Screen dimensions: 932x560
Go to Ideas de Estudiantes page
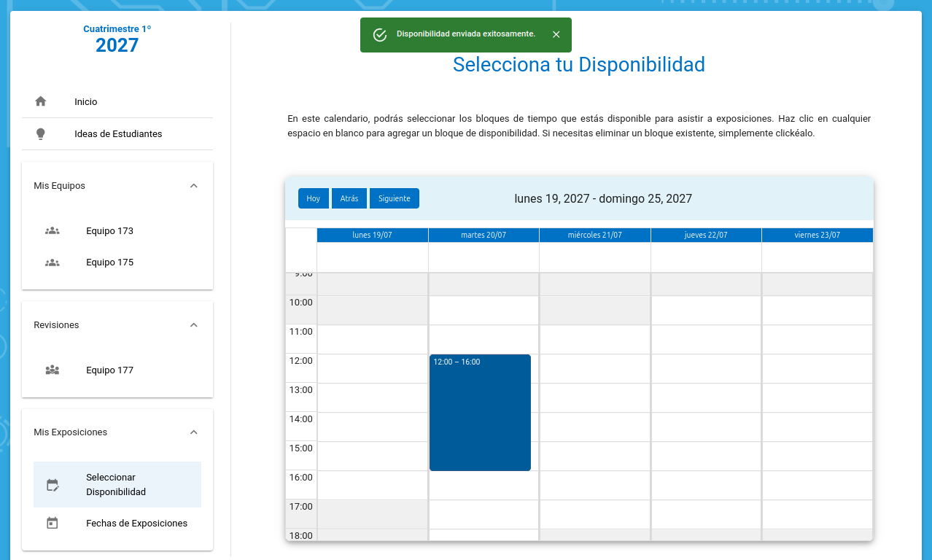coord(118,134)
